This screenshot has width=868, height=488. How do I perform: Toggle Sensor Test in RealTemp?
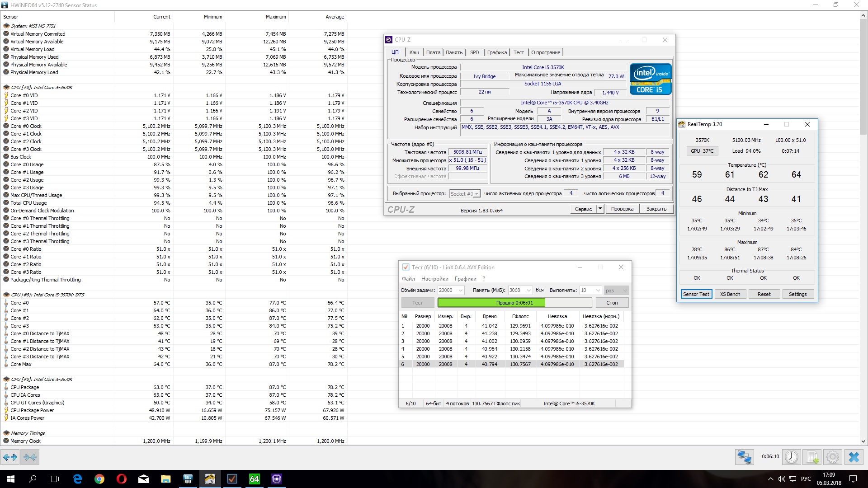click(x=696, y=294)
